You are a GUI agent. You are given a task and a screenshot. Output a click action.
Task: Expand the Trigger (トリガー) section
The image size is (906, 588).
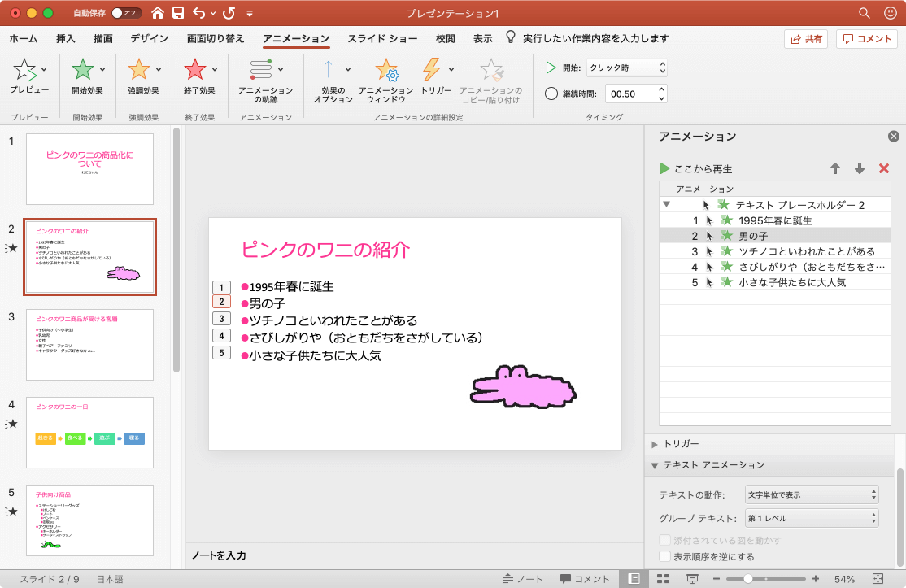pyautogui.click(x=655, y=444)
